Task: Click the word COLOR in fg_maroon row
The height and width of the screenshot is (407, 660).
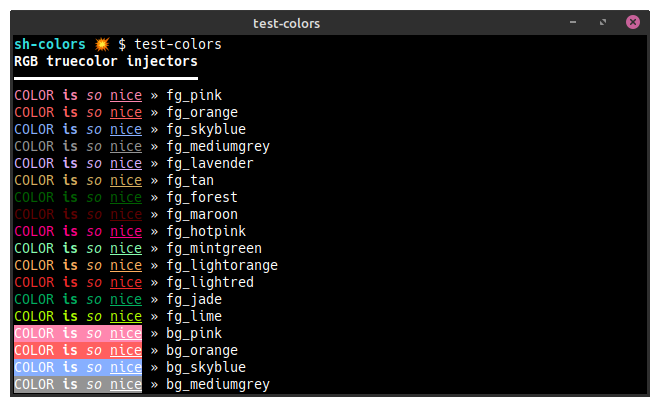Action: 34,214
